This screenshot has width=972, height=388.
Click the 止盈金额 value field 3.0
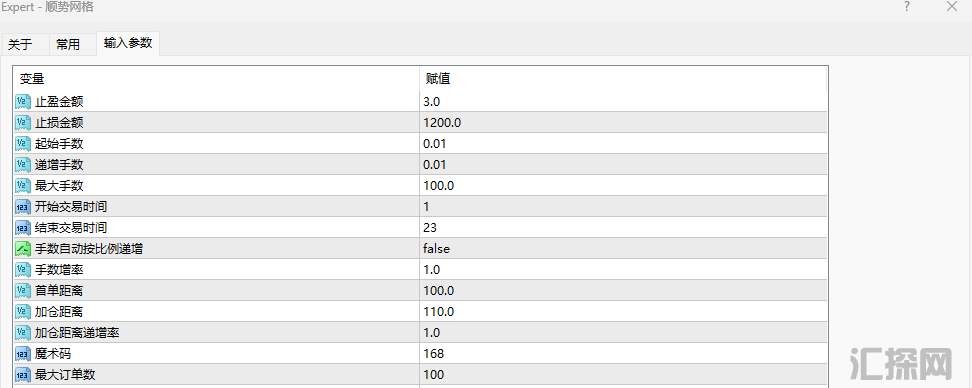coord(623,102)
